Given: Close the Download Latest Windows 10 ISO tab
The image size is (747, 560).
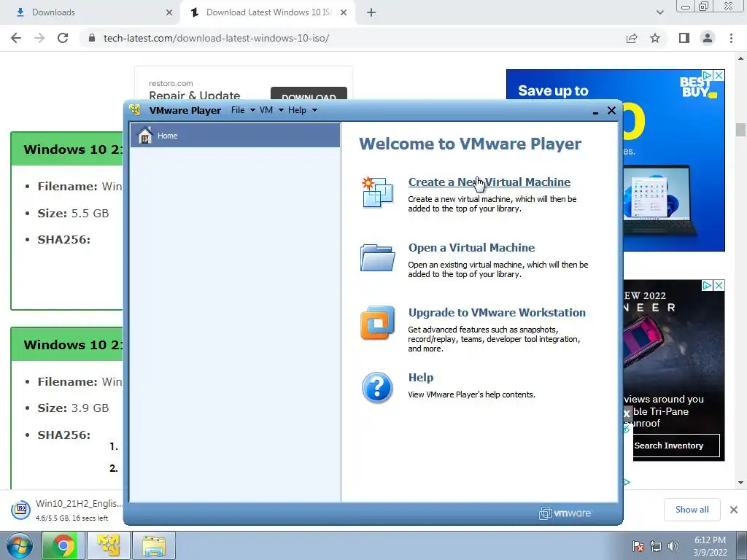Looking at the screenshot, I should pyautogui.click(x=344, y=12).
